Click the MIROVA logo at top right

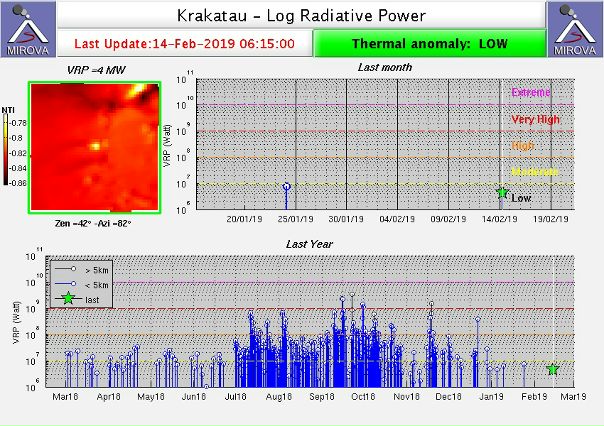click(x=576, y=29)
